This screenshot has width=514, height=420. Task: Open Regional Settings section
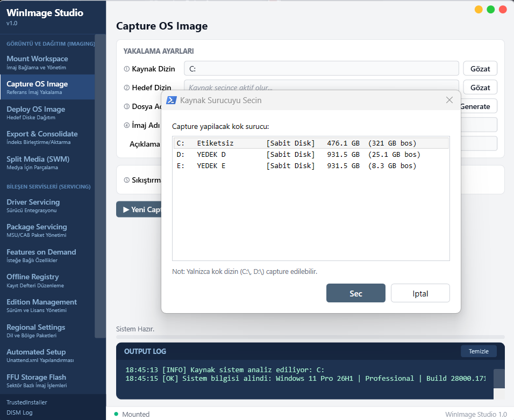47,331
